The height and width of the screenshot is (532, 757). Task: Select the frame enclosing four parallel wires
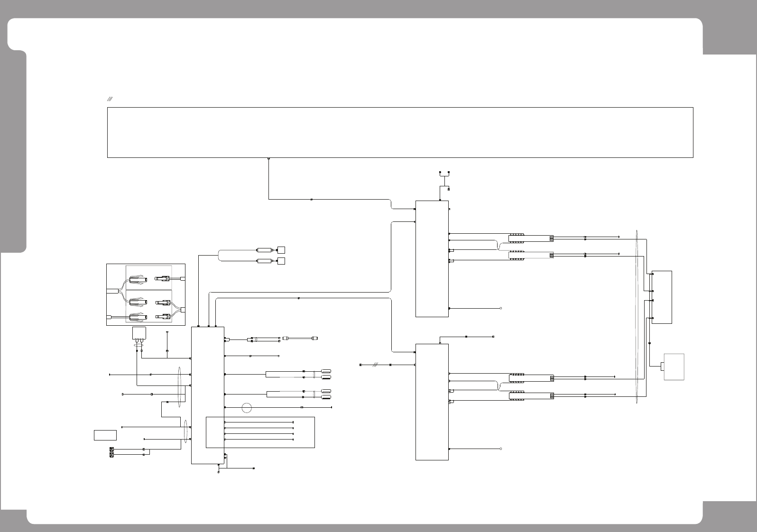(x=260, y=432)
